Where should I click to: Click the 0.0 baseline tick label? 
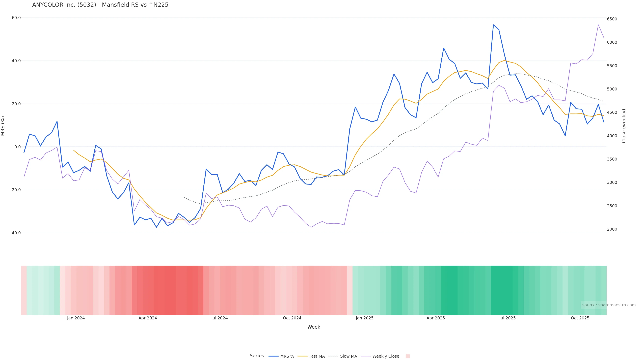(x=17, y=147)
